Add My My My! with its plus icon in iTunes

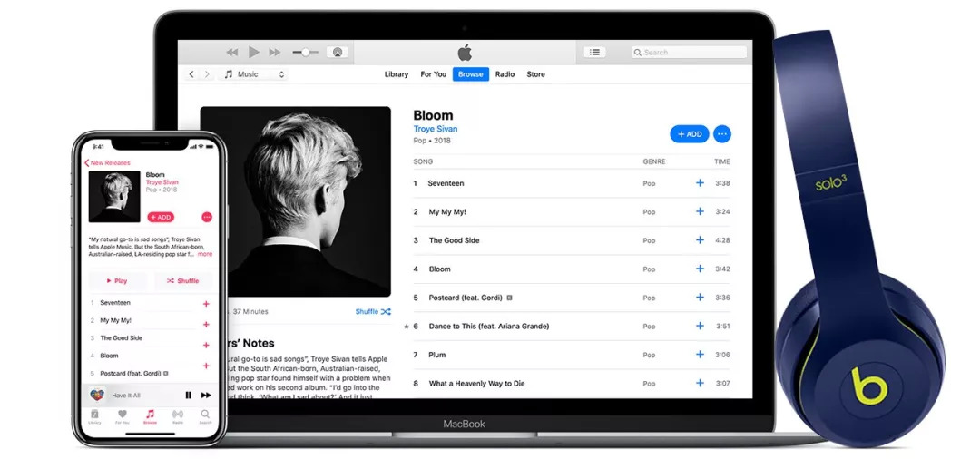700,211
